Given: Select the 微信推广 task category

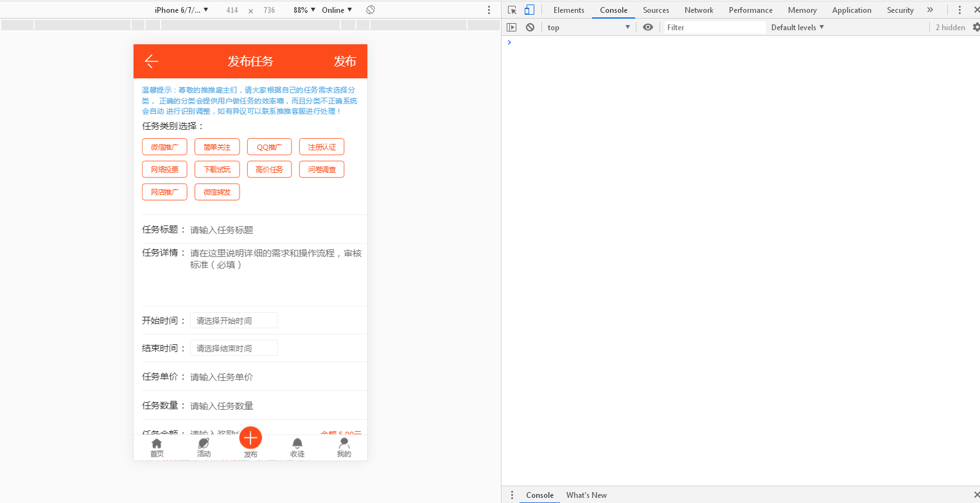Looking at the screenshot, I should click(164, 146).
